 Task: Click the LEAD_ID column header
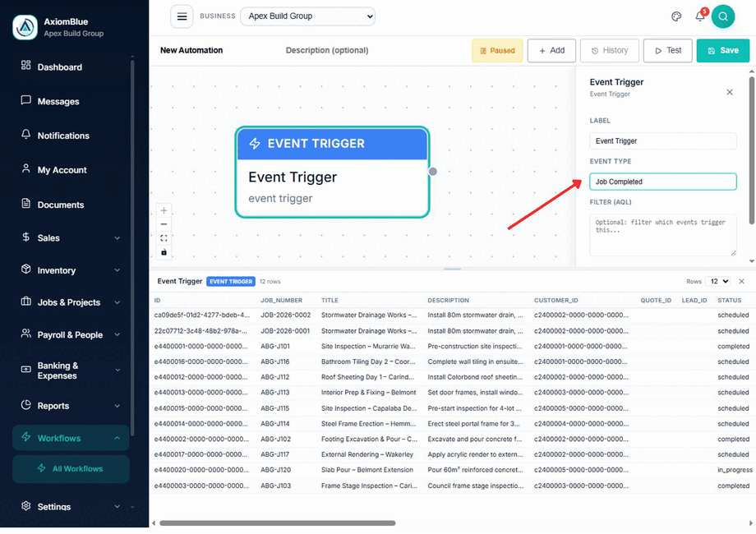click(694, 300)
